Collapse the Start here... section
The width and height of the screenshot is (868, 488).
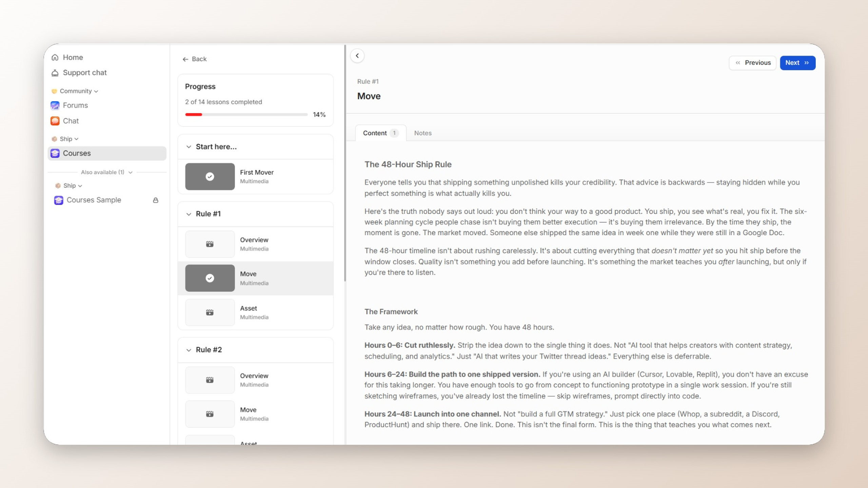pos(189,147)
